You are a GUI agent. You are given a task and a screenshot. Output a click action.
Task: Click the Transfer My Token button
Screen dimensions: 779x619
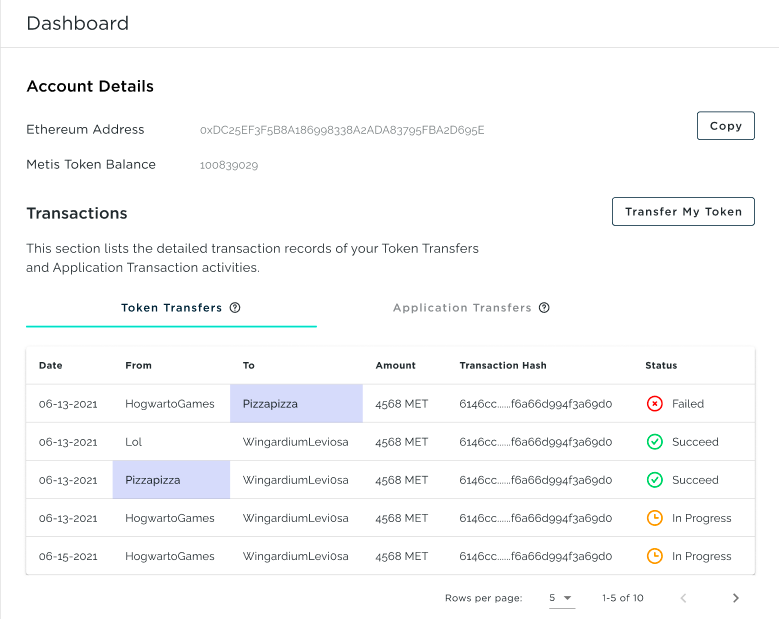click(x=683, y=212)
